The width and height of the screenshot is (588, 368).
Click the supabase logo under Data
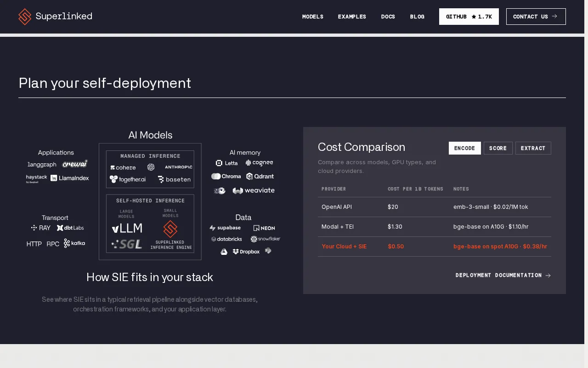click(225, 228)
